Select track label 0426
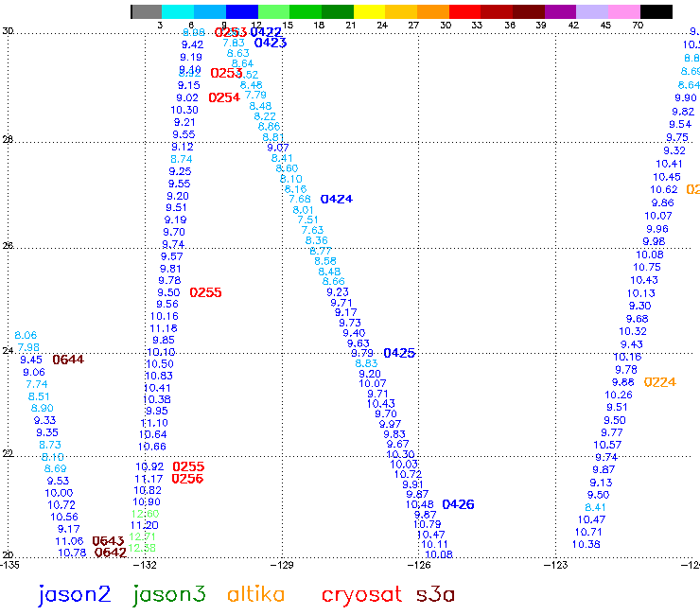The image size is (700, 615). [458, 504]
